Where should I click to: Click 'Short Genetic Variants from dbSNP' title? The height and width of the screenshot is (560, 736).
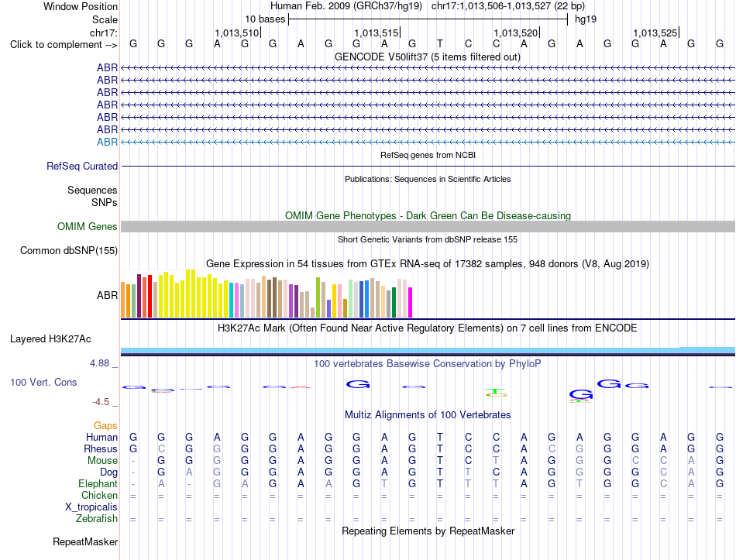(428, 239)
